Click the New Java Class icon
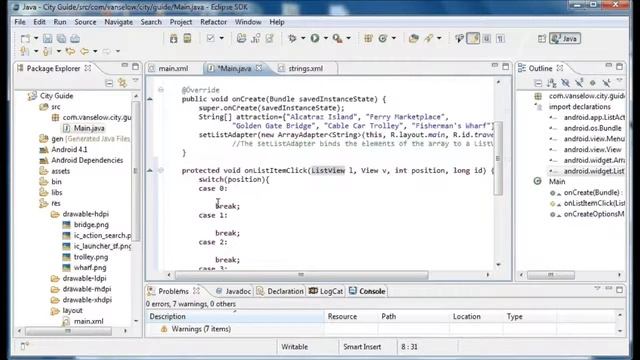640x360 pixels. (x=382, y=38)
